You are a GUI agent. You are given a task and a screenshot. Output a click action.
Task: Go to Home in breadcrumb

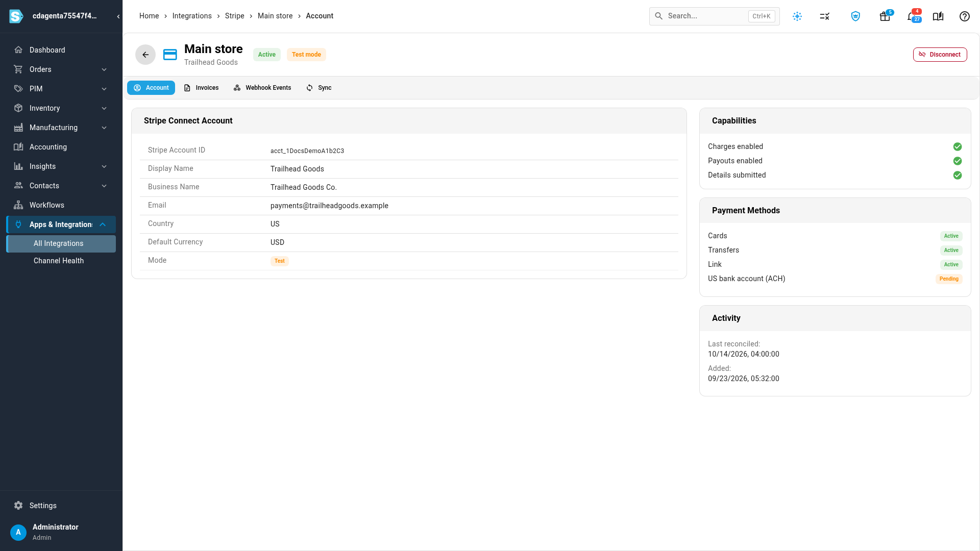(x=149, y=16)
